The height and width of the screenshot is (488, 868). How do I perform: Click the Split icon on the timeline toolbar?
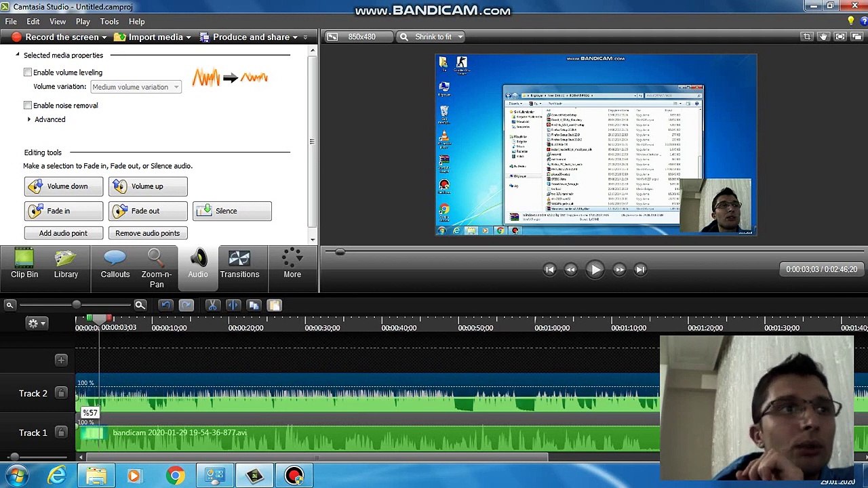(233, 306)
